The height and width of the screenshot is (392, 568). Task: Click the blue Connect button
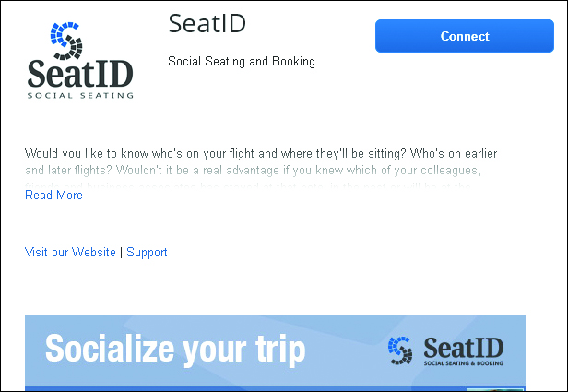click(465, 36)
